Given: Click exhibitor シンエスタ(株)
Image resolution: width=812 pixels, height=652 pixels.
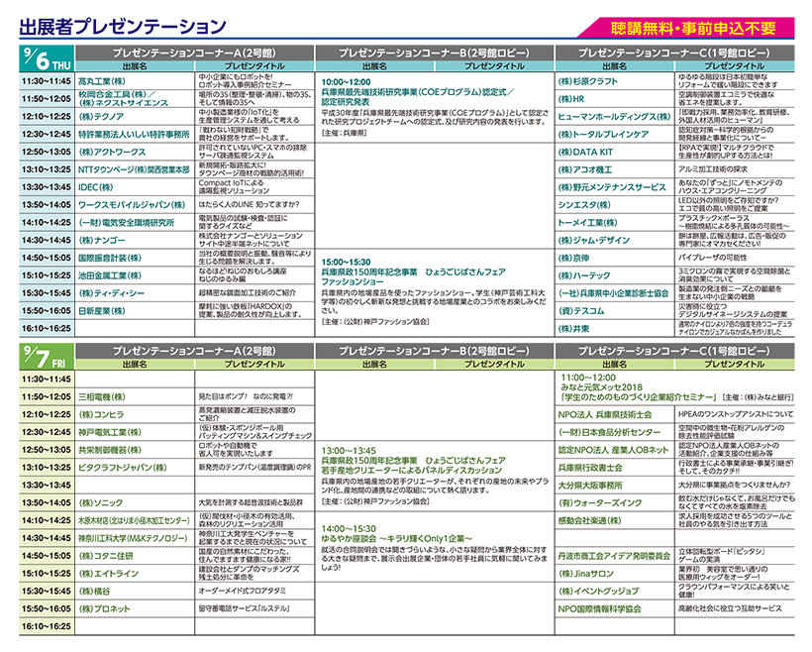Looking at the screenshot, I should pos(584,205).
